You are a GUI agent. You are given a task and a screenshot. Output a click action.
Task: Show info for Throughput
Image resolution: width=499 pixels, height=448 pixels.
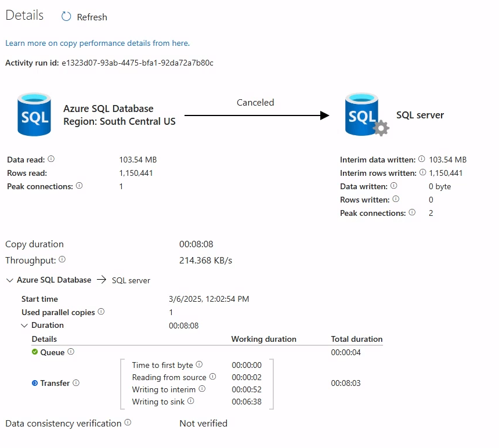(62, 259)
